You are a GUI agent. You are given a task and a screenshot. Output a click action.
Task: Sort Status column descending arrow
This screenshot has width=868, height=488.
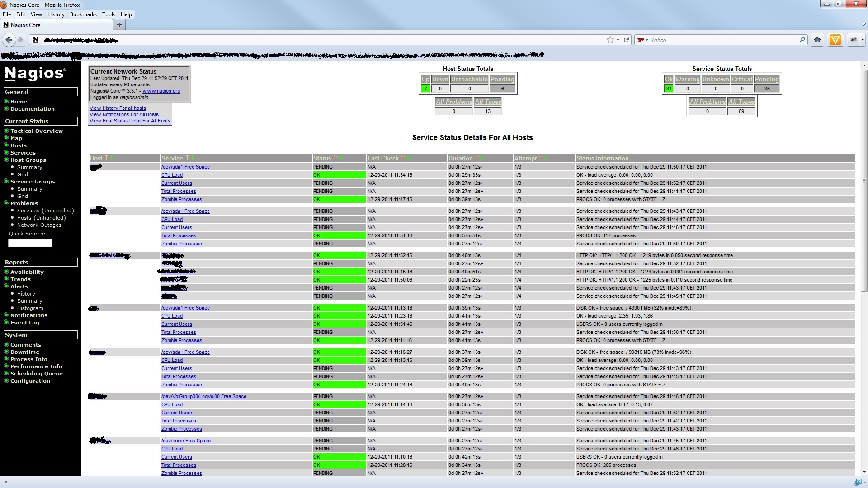340,158
